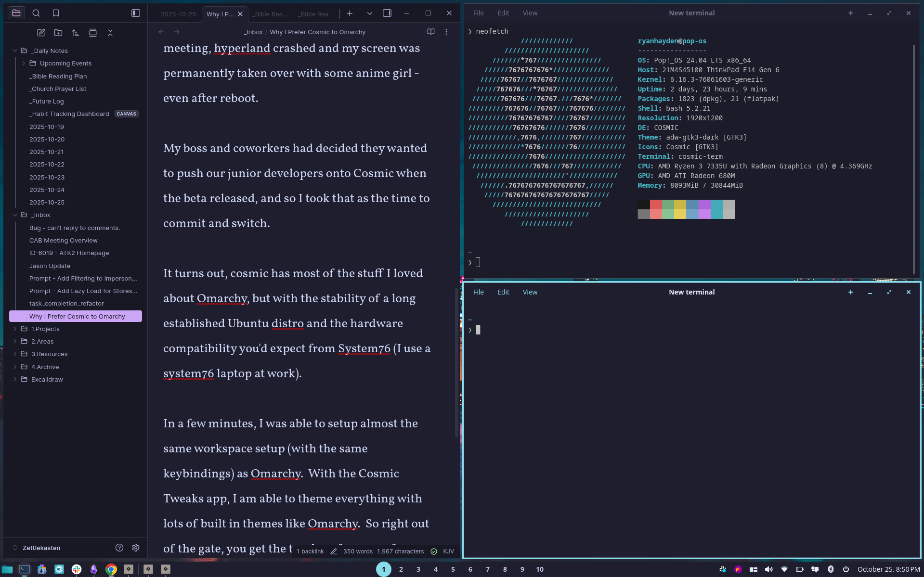
Task: Toggle the left sidebar
Action: click(x=136, y=13)
